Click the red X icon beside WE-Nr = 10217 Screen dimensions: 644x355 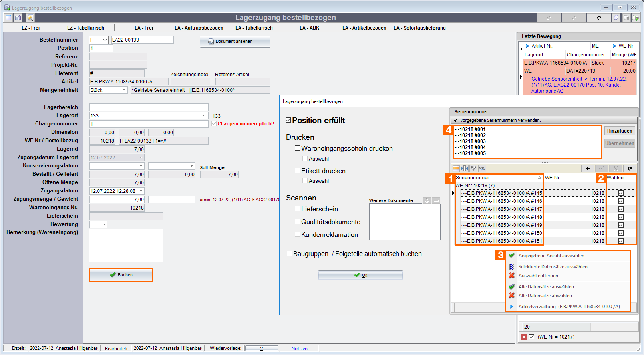click(524, 337)
